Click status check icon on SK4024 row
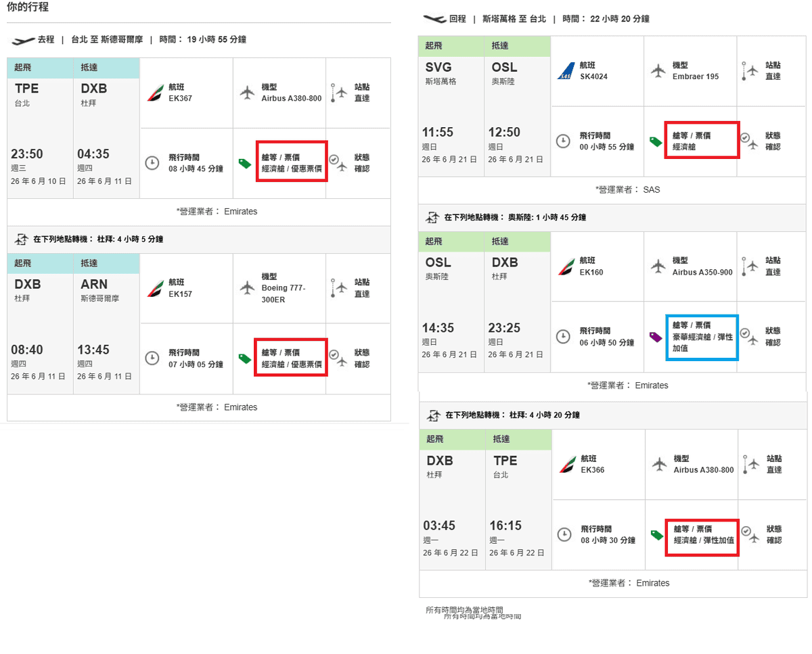812x654 pixels. (x=748, y=140)
